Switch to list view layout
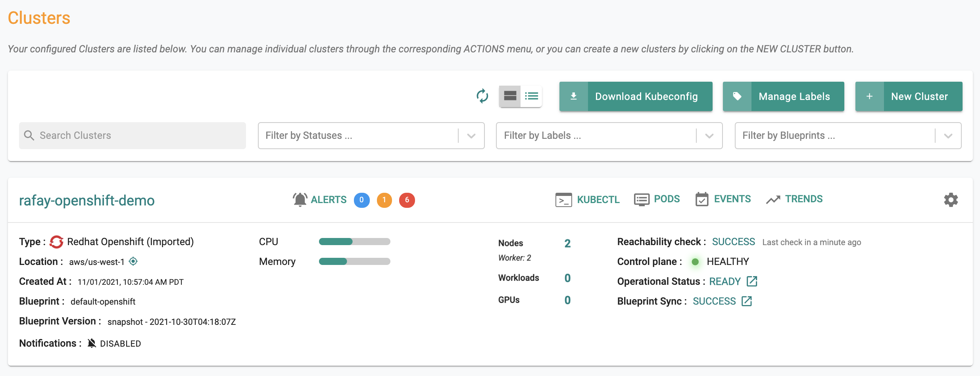 pos(531,96)
